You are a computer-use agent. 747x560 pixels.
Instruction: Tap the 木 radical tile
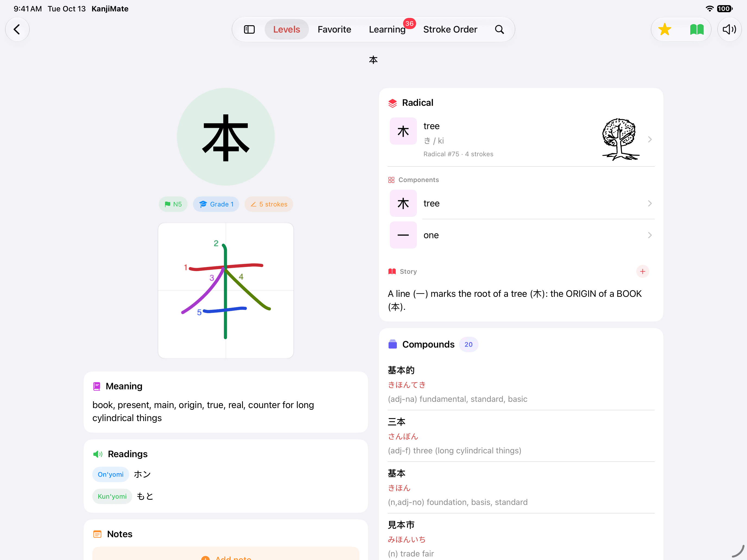point(403,131)
